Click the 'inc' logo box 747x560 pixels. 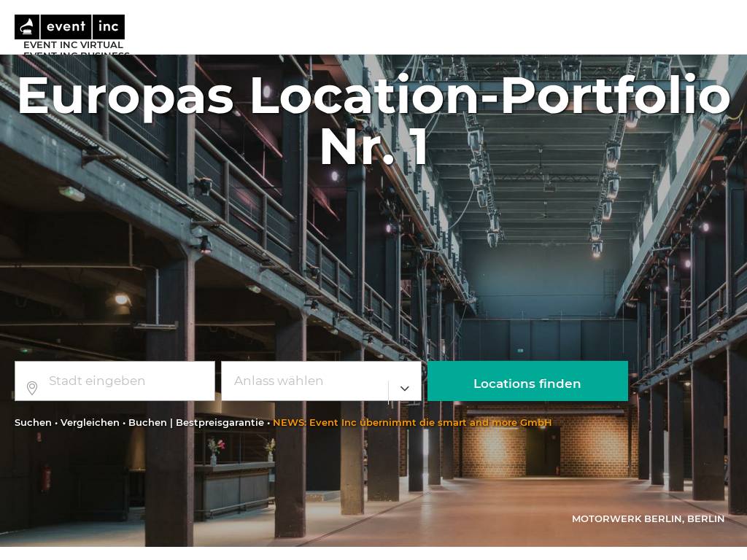[x=108, y=27]
